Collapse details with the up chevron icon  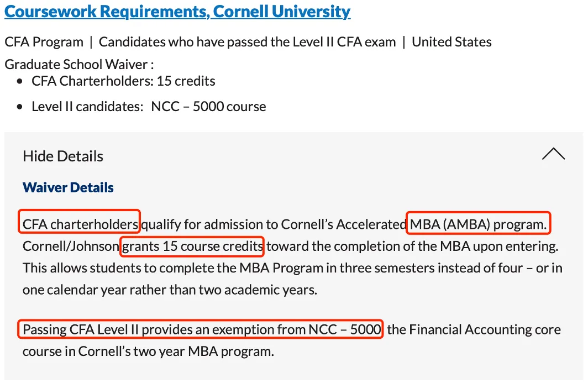[x=553, y=154]
